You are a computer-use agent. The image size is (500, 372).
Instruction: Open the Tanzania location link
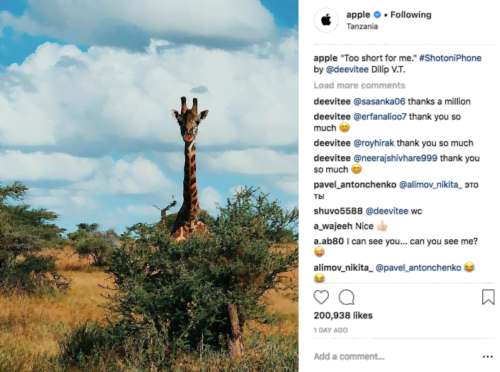click(362, 26)
